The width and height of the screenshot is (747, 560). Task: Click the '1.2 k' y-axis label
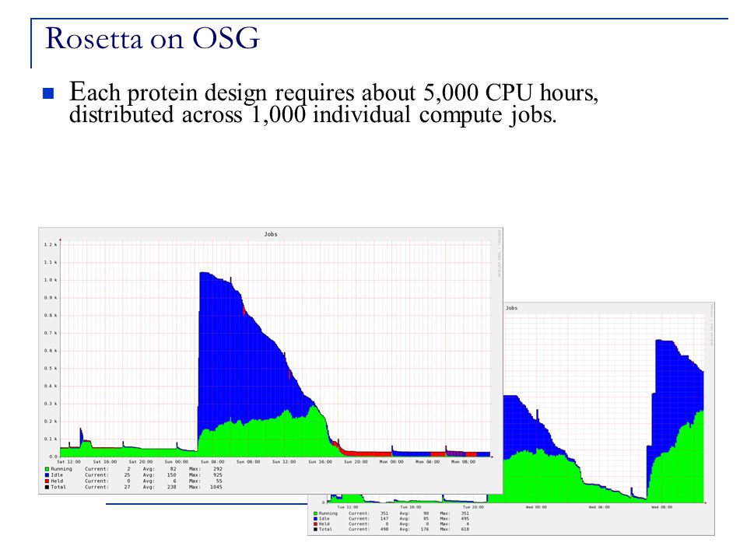click(x=51, y=245)
